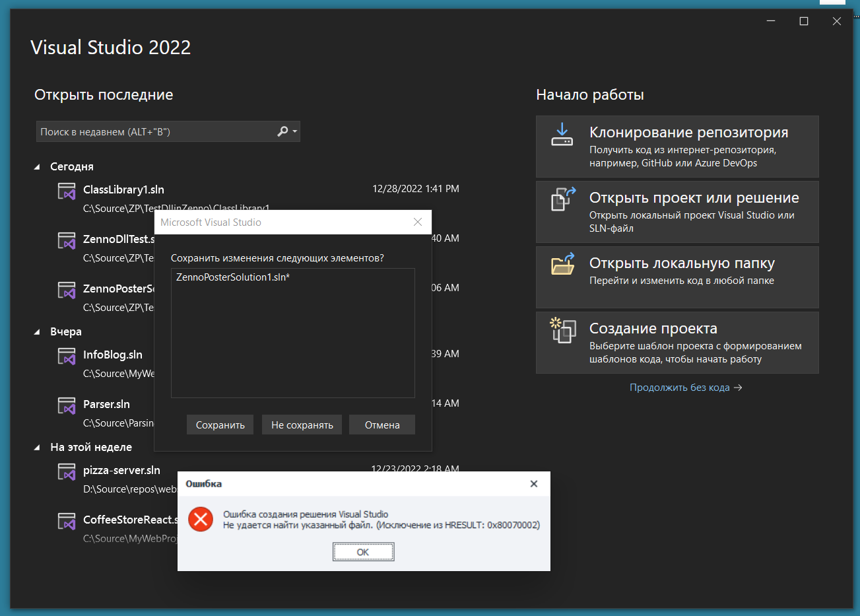Click the C:\Source\ZP\TestDllinZenno path of ClassLibrary1

(176, 208)
